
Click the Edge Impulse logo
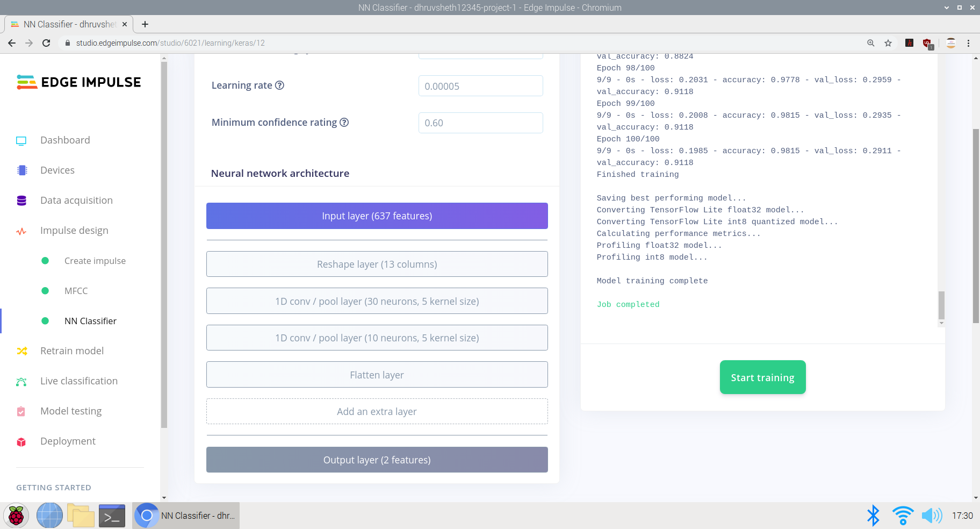click(78, 82)
